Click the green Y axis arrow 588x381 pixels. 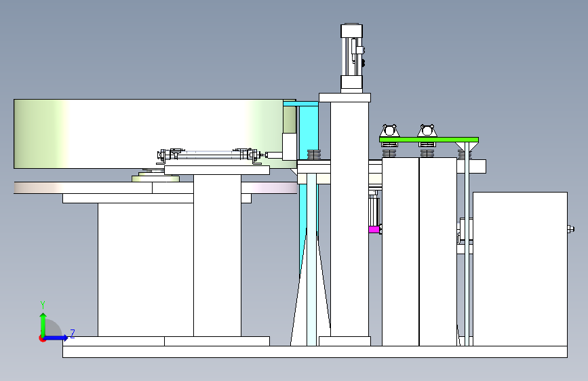click(43, 325)
